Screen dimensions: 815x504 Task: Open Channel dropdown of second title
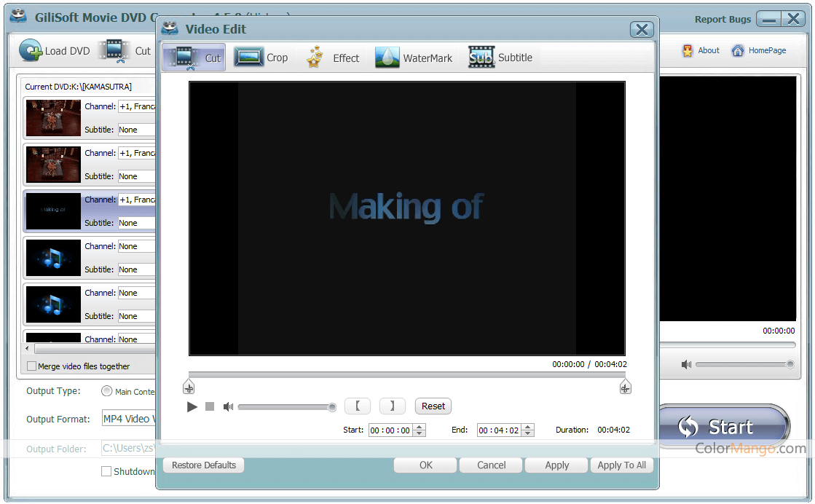(x=137, y=153)
